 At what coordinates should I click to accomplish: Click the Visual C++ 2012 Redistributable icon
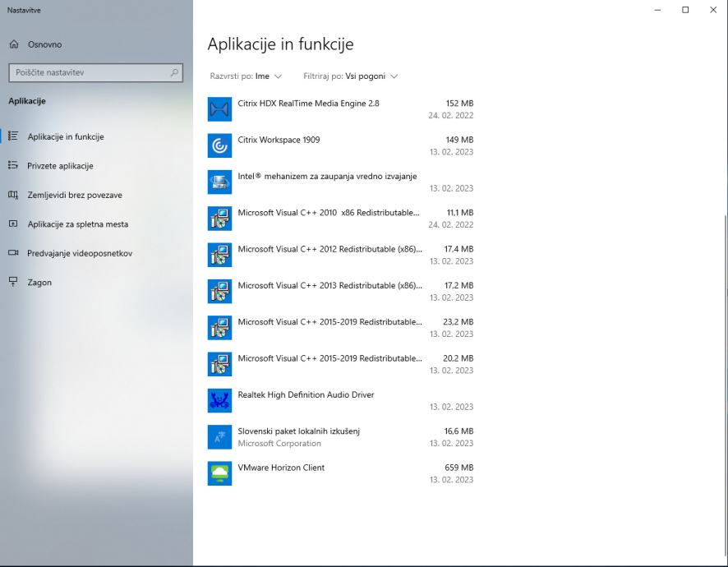219,255
